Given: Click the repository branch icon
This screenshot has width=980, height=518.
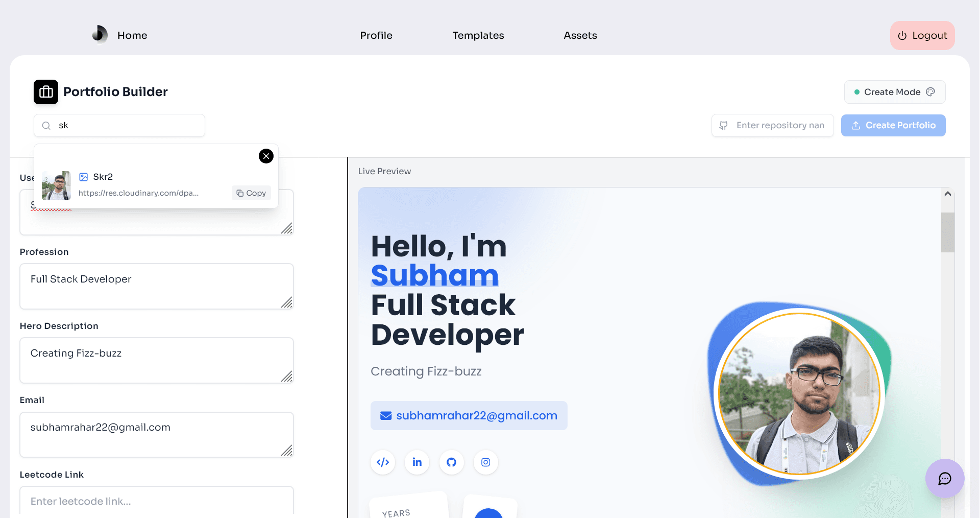Looking at the screenshot, I should pos(723,126).
